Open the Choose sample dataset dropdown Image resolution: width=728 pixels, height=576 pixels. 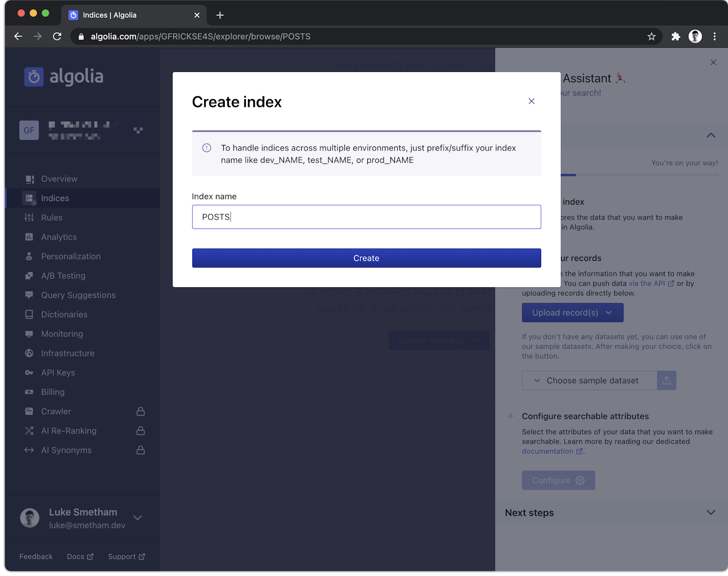[592, 381]
